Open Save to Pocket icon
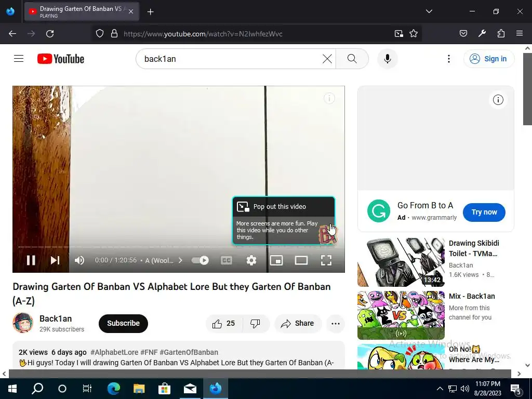 coord(463,34)
